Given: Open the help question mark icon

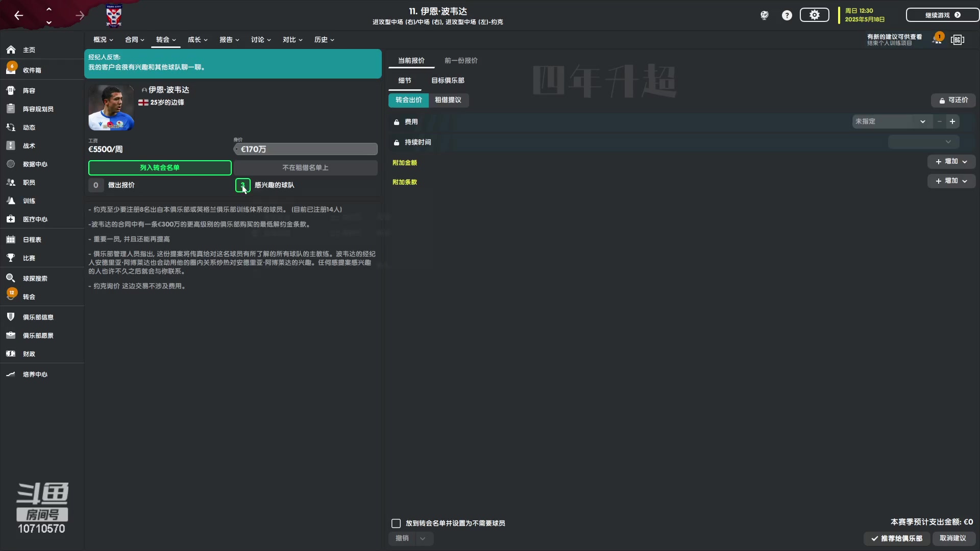Looking at the screenshot, I should tap(787, 15).
